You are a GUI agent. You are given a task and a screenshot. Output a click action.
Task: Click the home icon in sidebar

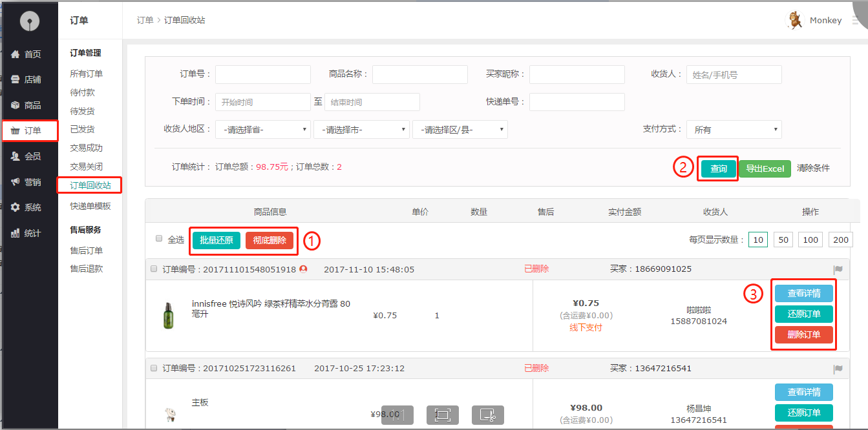point(16,54)
